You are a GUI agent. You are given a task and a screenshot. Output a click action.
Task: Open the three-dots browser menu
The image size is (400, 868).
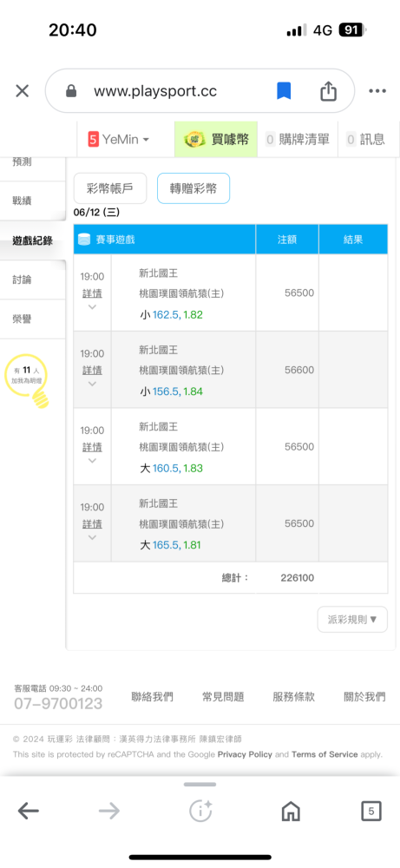coord(377,91)
